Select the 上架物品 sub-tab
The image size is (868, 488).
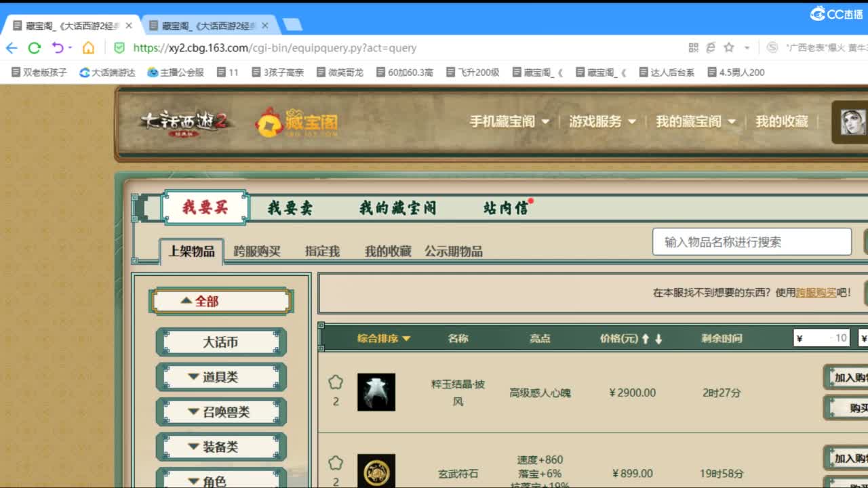coord(191,251)
